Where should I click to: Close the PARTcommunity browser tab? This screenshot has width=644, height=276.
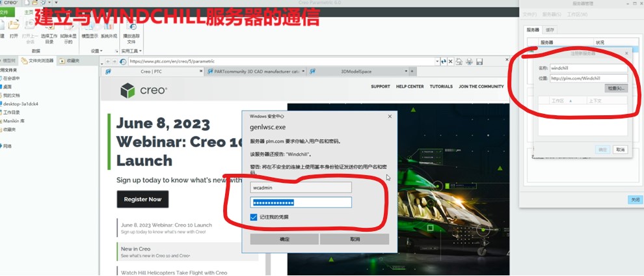(x=303, y=71)
